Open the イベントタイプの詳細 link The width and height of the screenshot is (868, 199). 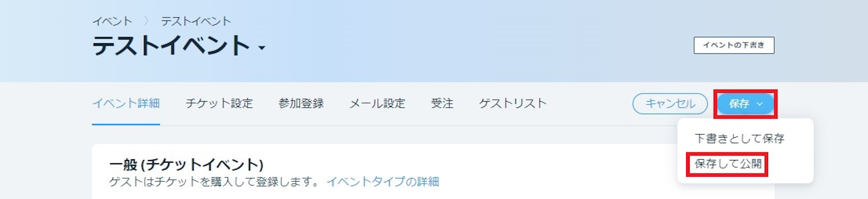(x=383, y=182)
